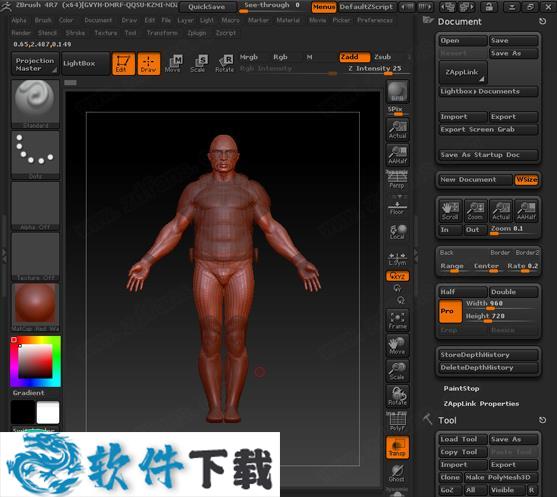Enable Mrgb paint mode
Viewport: 557px width, 497px height.
[249, 57]
